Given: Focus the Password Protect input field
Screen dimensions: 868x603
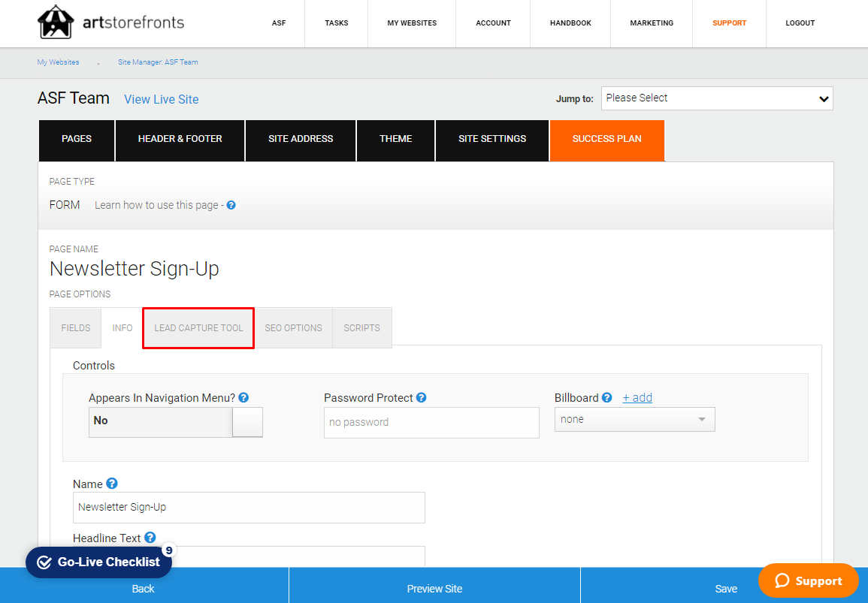Looking at the screenshot, I should (431, 423).
